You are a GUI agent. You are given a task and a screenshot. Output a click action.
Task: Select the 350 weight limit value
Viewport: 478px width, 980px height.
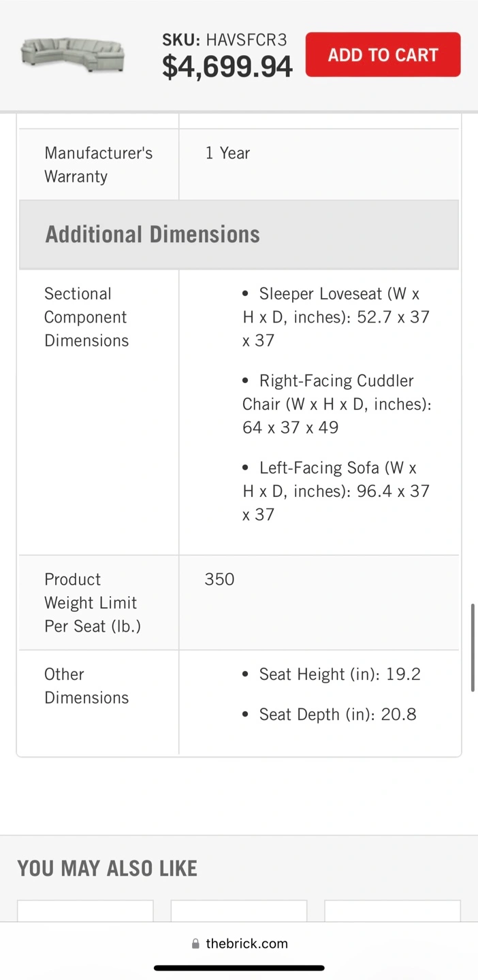[219, 579]
